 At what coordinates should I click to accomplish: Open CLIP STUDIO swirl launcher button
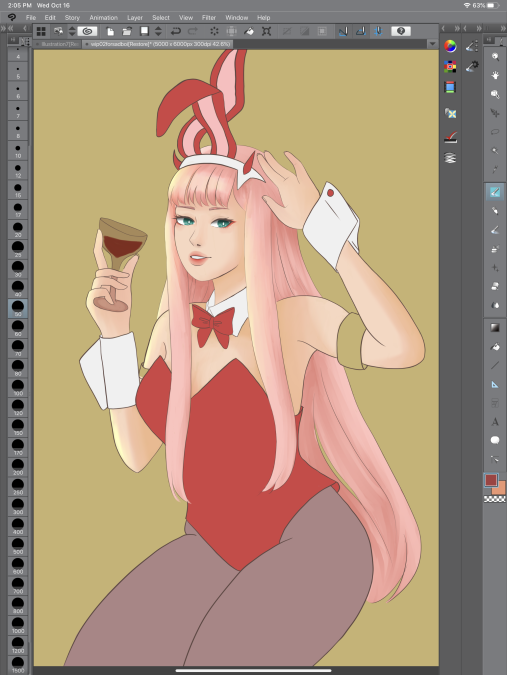87,31
